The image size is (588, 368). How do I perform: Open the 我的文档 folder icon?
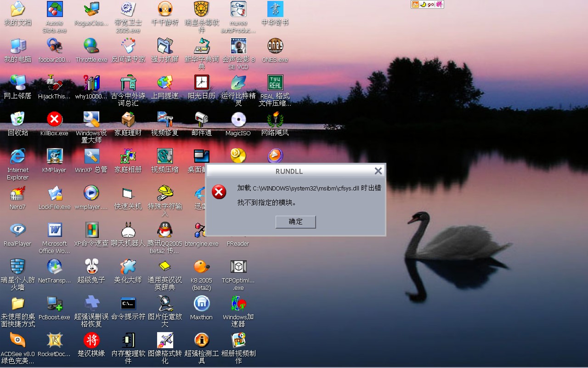coord(17,9)
